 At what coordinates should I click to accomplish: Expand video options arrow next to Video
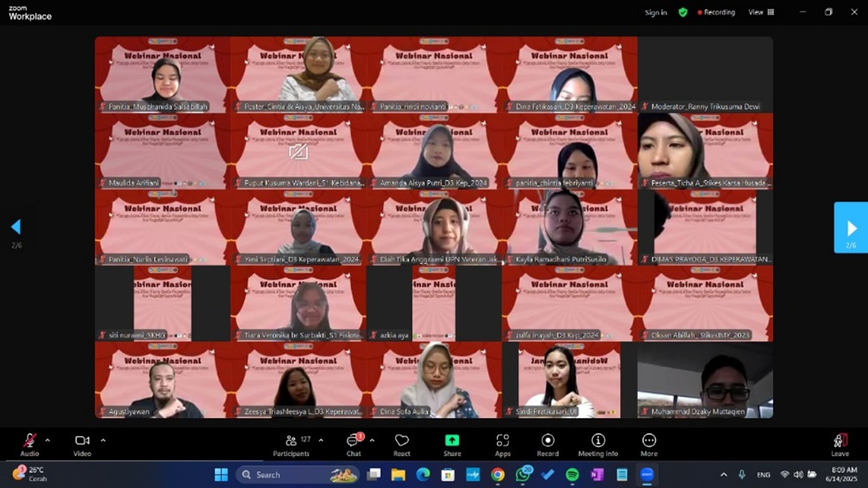pos(103,440)
